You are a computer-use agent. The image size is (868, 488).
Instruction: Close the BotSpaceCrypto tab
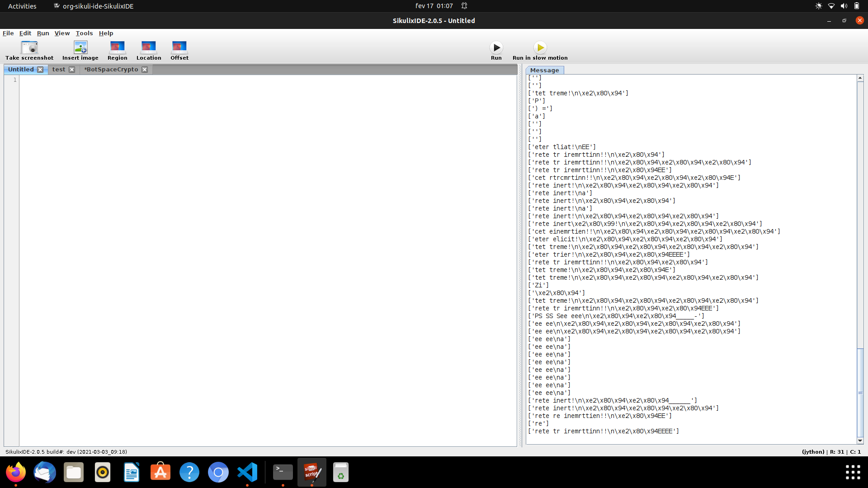pos(145,69)
